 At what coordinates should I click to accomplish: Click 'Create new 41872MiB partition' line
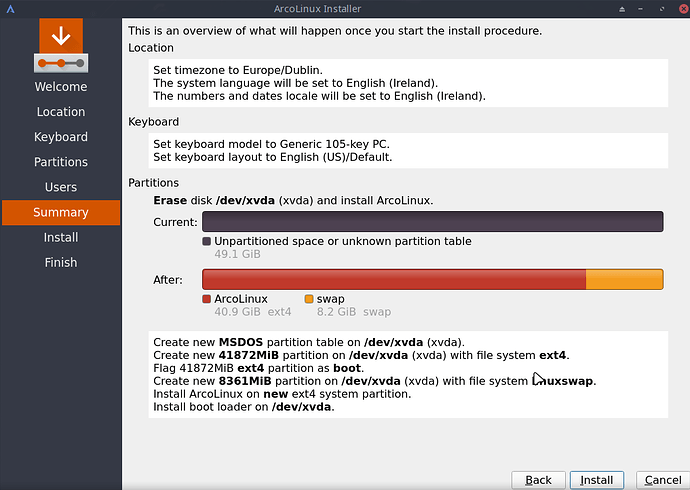[x=361, y=355]
